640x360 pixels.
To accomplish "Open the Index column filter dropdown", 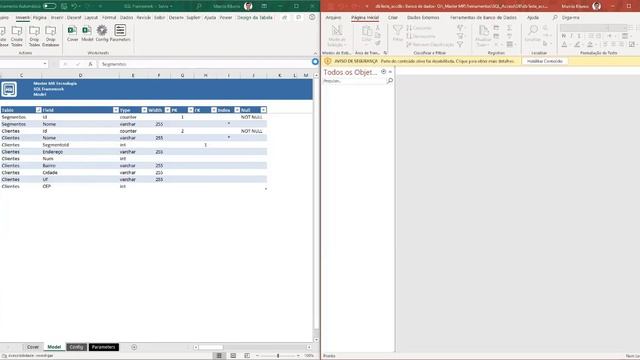I will point(237,110).
